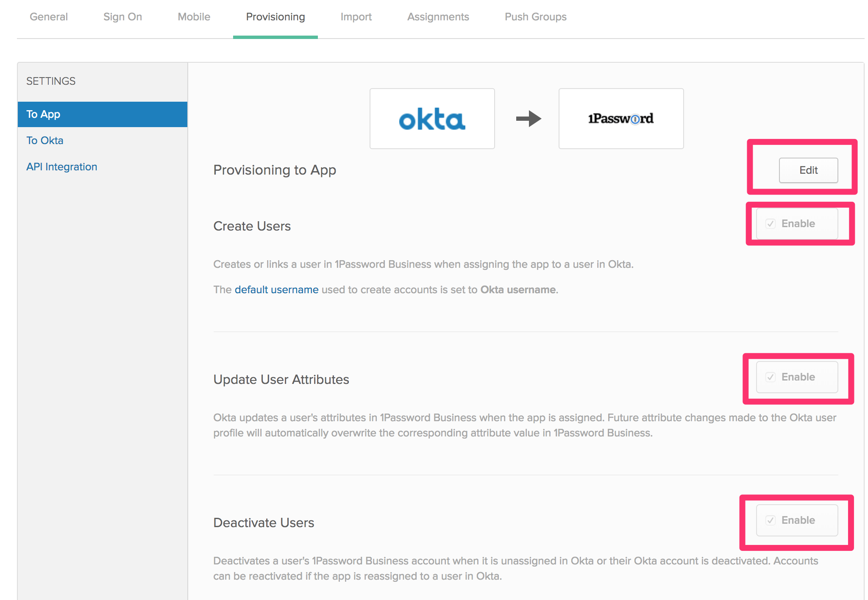
Task: Open API Integration settings
Action: pyautogui.click(x=62, y=167)
